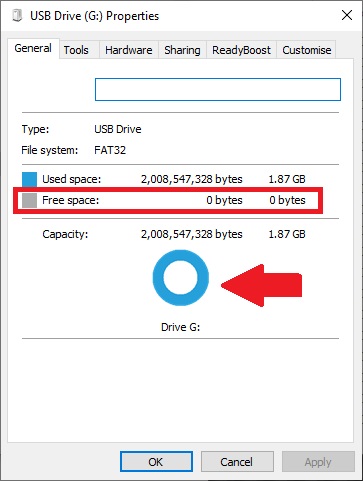Click the greyed-out Apply button

point(318,462)
